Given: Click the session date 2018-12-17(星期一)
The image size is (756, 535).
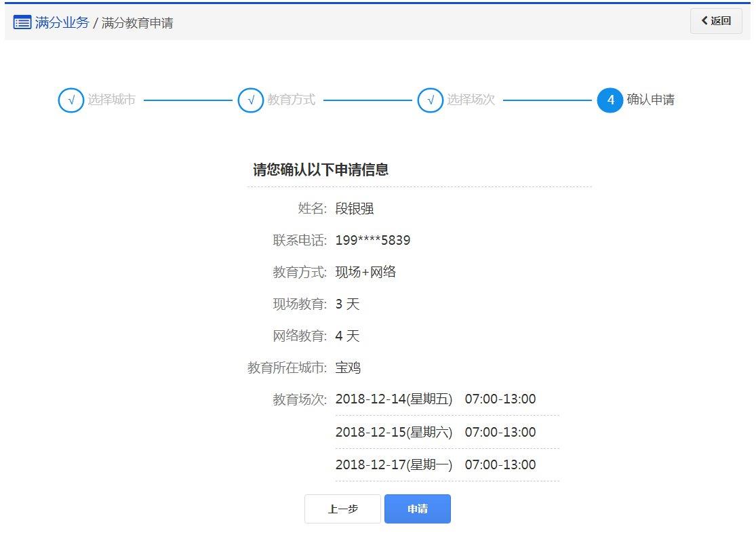Looking at the screenshot, I should click(394, 465).
